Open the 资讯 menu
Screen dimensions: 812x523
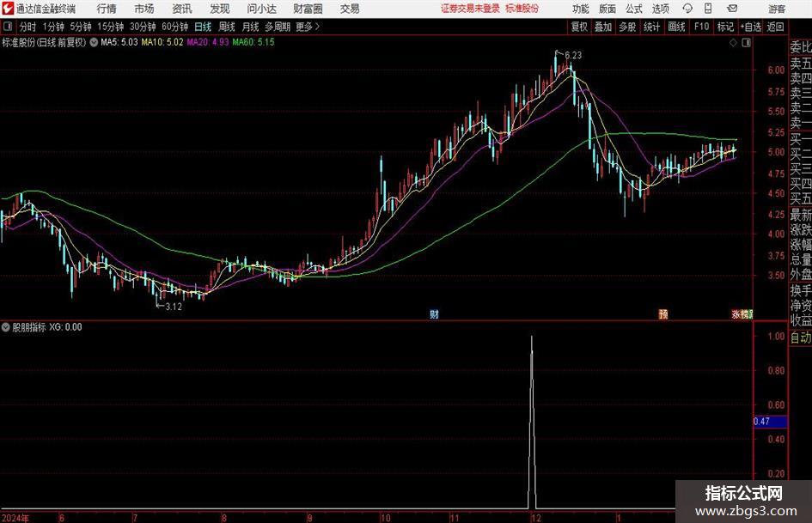click(182, 9)
